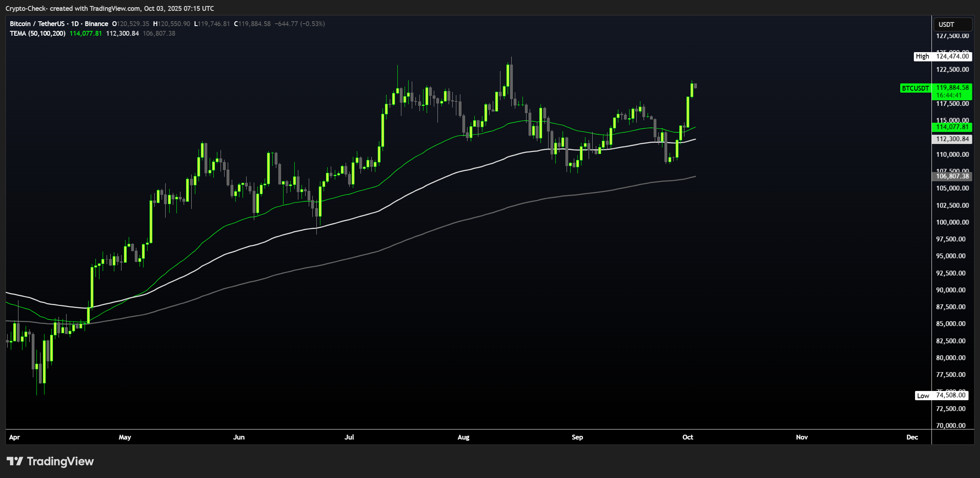
Task: Click the USDT currency button
Action: point(953,24)
